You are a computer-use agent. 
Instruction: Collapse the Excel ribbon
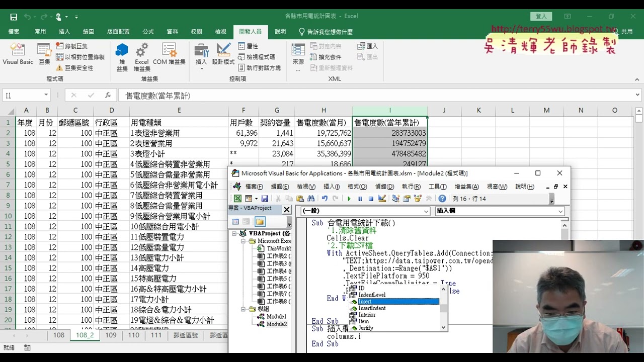click(637, 79)
